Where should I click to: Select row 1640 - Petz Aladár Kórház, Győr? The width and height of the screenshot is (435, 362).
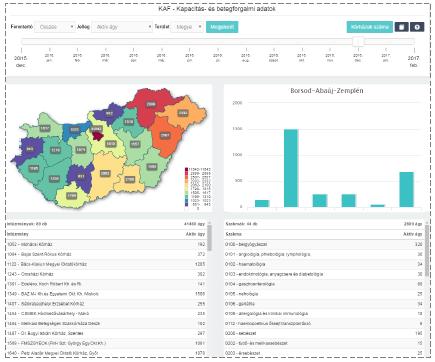[106, 353]
